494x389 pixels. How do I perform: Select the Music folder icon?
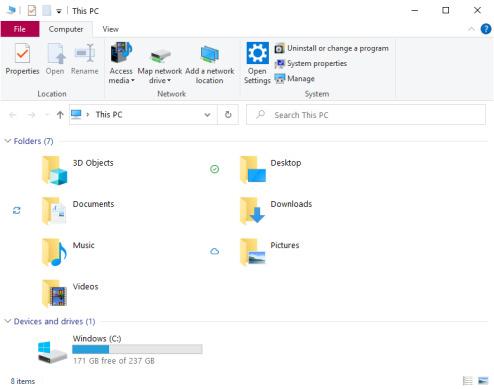pos(54,252)
